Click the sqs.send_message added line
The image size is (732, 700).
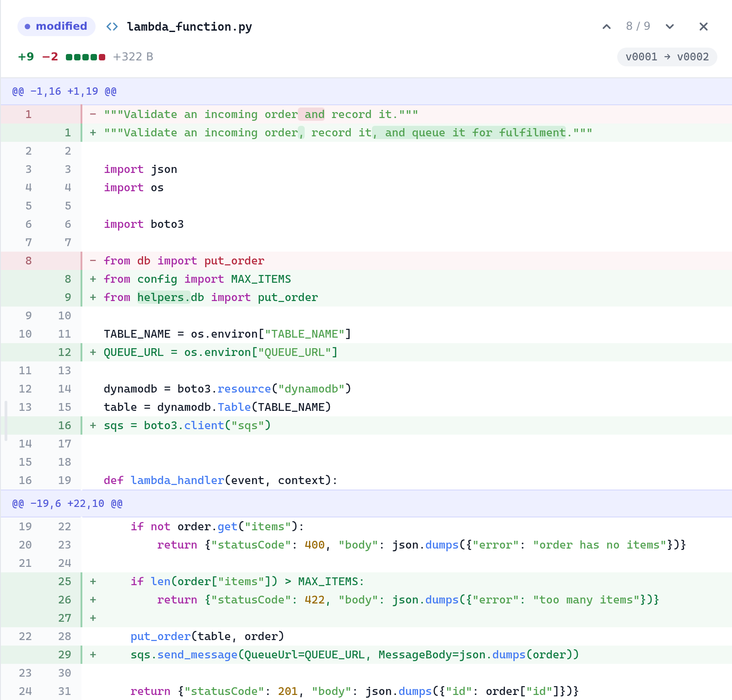pos(366,655)
